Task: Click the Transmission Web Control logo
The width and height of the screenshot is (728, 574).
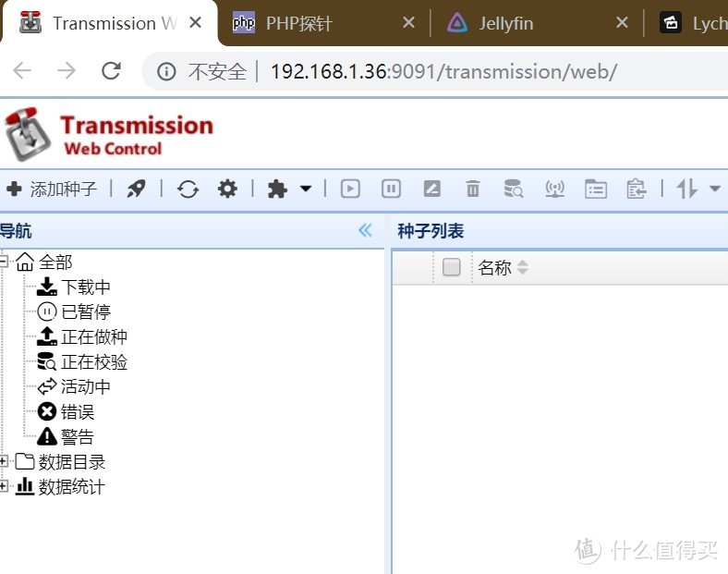Action: click(109, 135)
